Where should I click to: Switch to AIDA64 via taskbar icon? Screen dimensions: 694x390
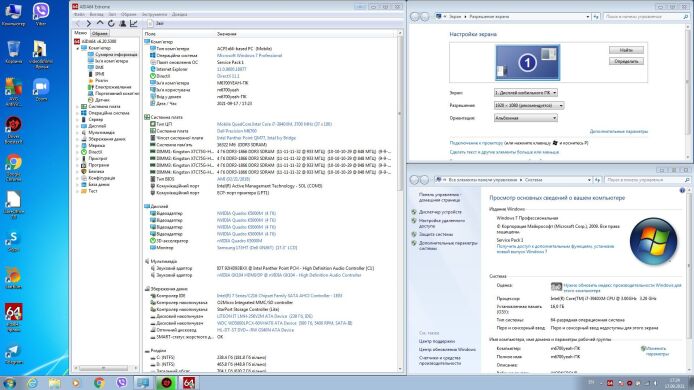pos(189,383)
